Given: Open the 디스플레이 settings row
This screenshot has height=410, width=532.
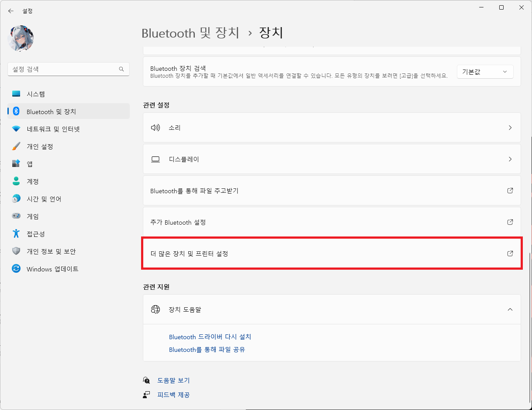Looking at the screenshot, I should 332,159.
